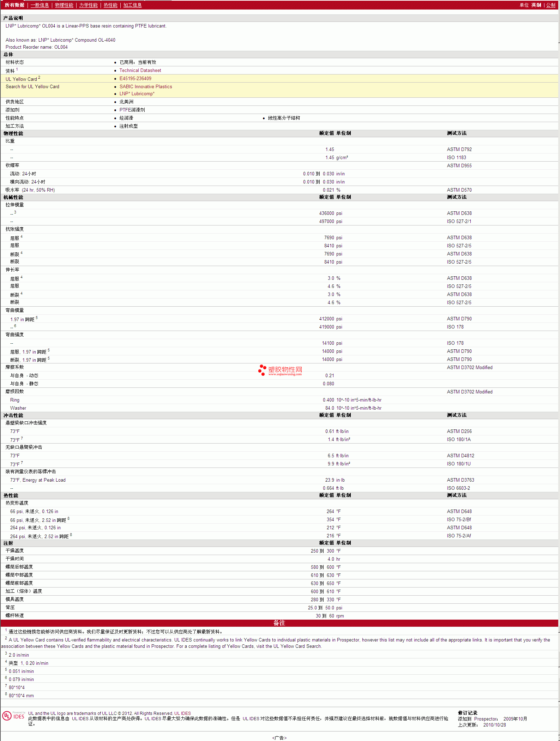Open the 一般信息 tab

pyautogui.click(x=40, y=5)
